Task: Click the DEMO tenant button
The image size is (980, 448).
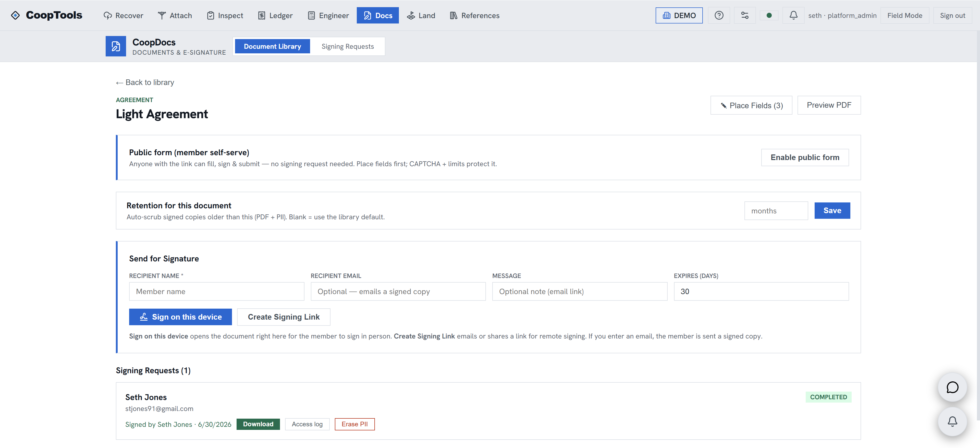Action: [679, 16]
